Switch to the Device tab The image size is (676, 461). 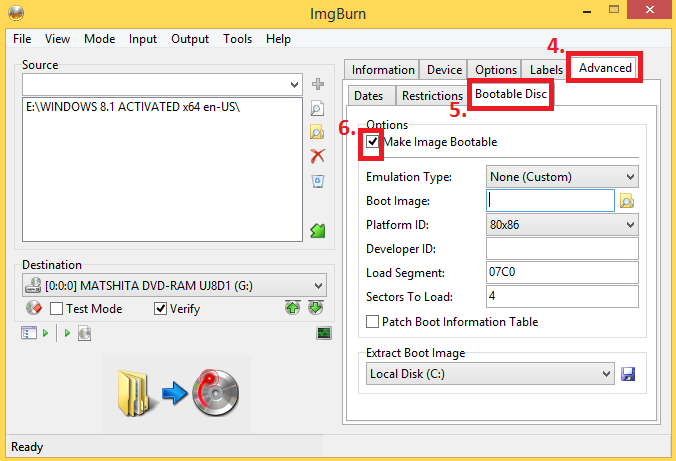(x=444, y=70)
